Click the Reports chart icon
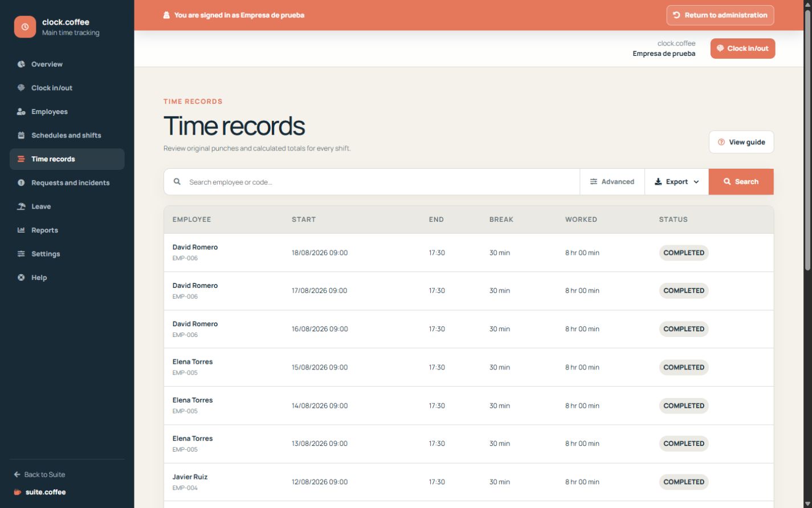 [21, 230]
